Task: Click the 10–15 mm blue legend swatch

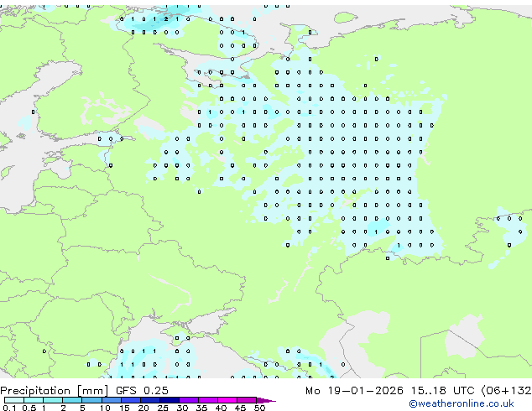Action: click(111, 400)
